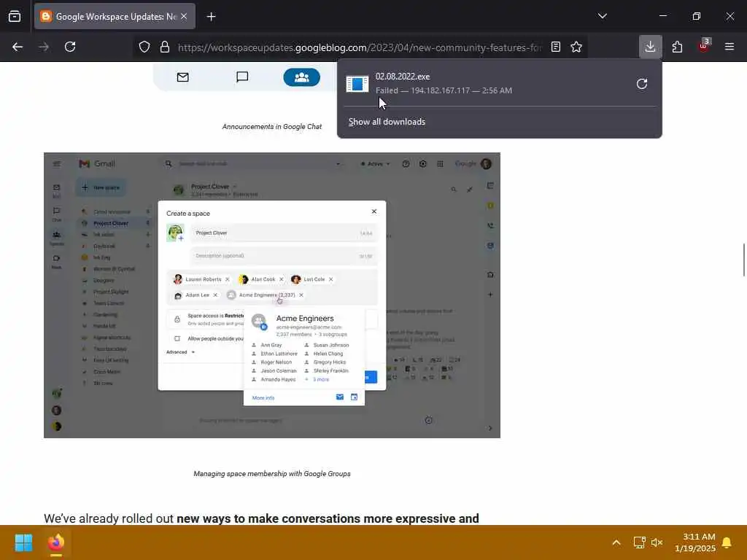Screen dimensions: 747x560
Task: Click the Managing space membership caption
Action: click(272, 473)
